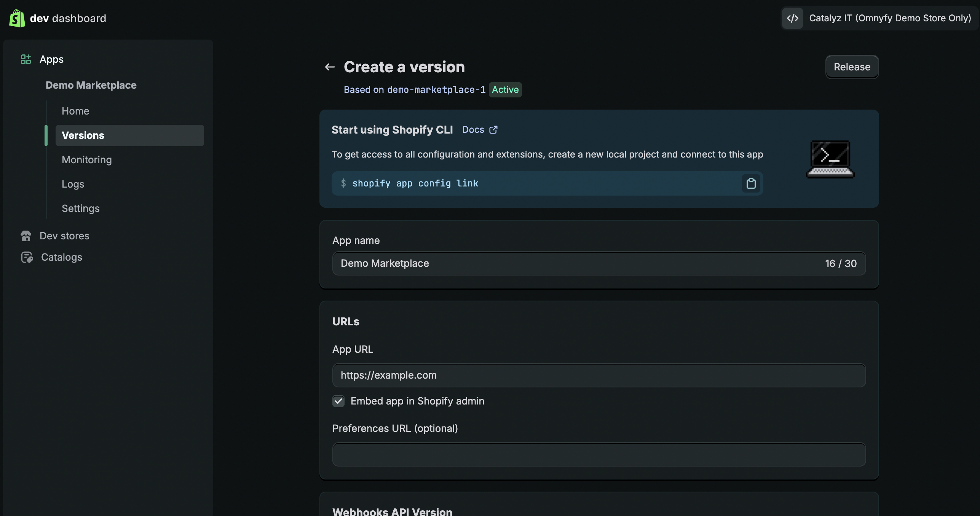
Task: Copy the shopify app config link command
Action: [x=751, y=183]
